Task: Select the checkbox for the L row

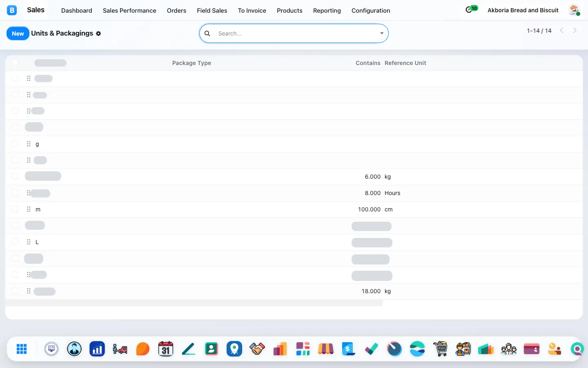Action: pyautogui.click(x=15, y=242)
